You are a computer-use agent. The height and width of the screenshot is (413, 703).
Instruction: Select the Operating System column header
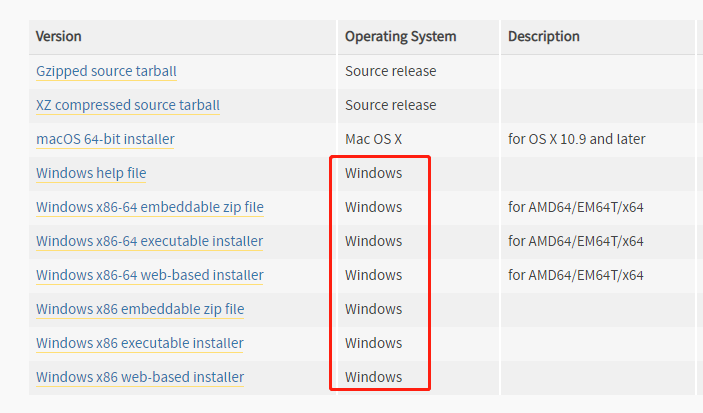click(x=400, y=36)
